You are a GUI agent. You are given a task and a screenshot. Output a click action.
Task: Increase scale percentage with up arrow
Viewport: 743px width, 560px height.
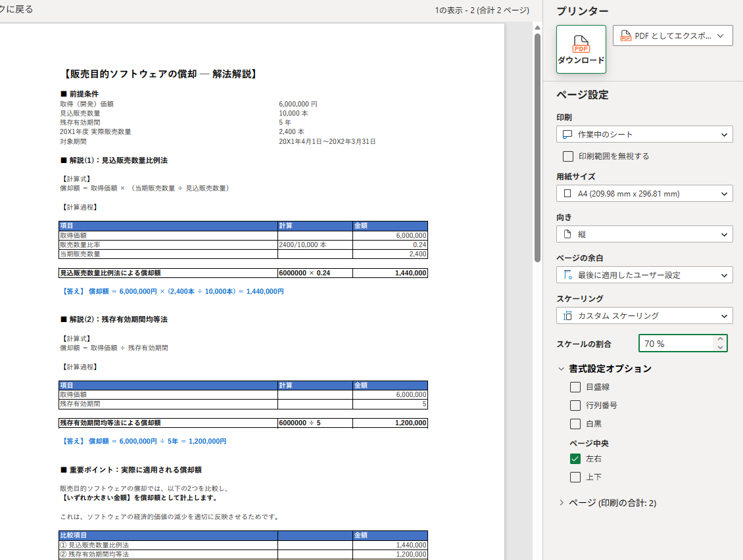pyautogui.click(x=720, y=339)
